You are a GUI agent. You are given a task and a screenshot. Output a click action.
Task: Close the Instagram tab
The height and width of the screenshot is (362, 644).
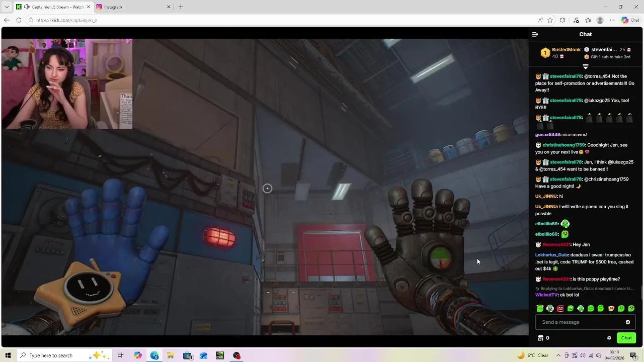pyautogui.click(x=168, y=7)
